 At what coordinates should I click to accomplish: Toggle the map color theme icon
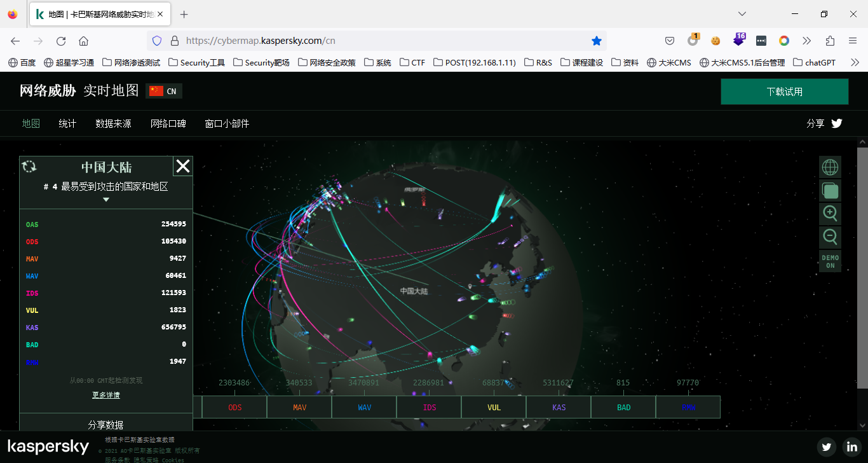point(830,190)
